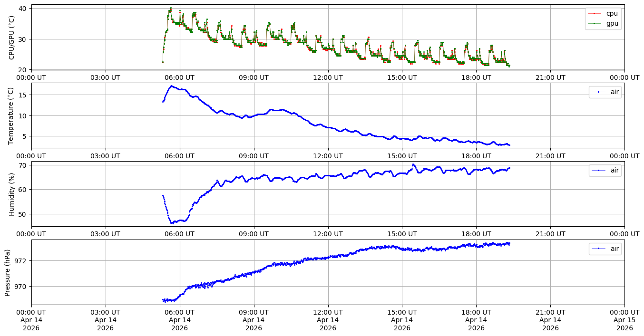Click the air temperature peak before 06:00 UT
644x336 pixels.
tap(172, 86)
